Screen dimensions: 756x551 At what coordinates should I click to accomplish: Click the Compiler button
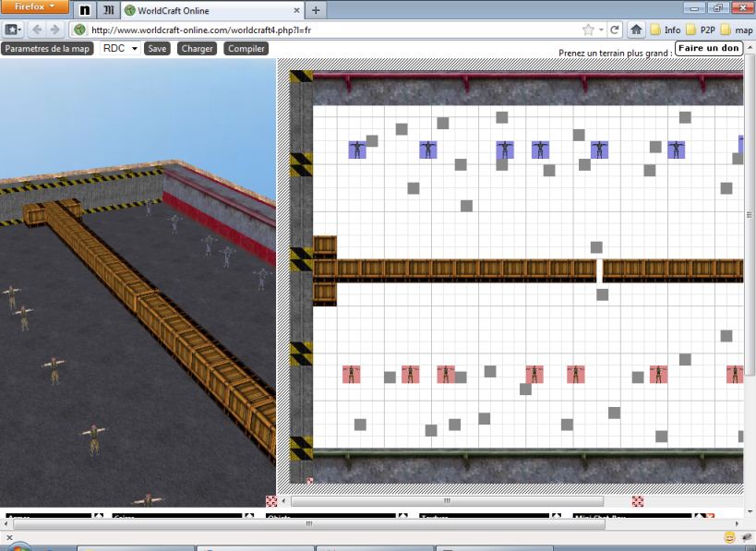(x=246, y=49)
